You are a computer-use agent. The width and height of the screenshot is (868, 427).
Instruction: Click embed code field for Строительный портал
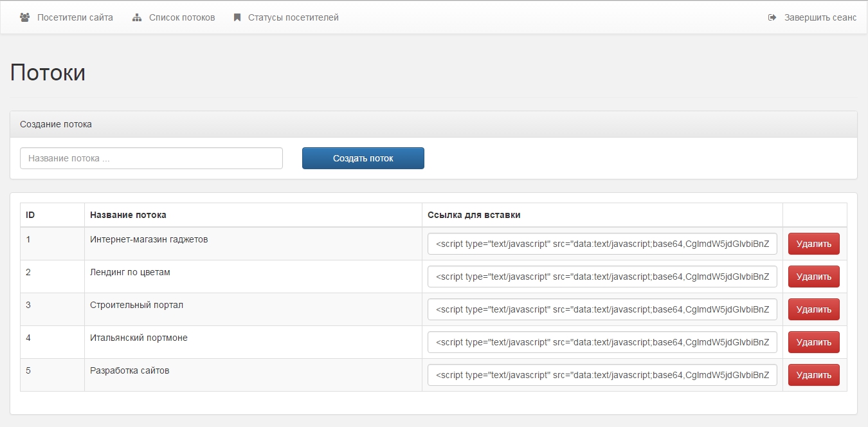tap(602, 309)
